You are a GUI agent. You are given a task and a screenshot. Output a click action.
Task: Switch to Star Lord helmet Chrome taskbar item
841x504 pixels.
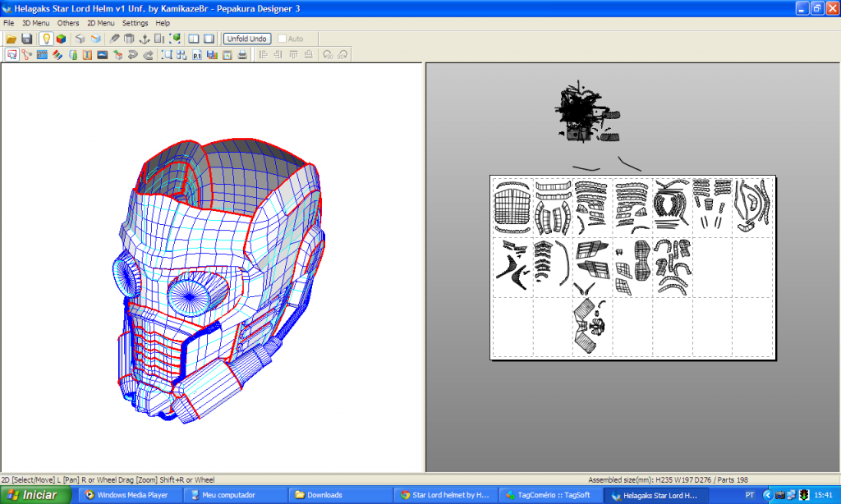click(x=444, y=495)
